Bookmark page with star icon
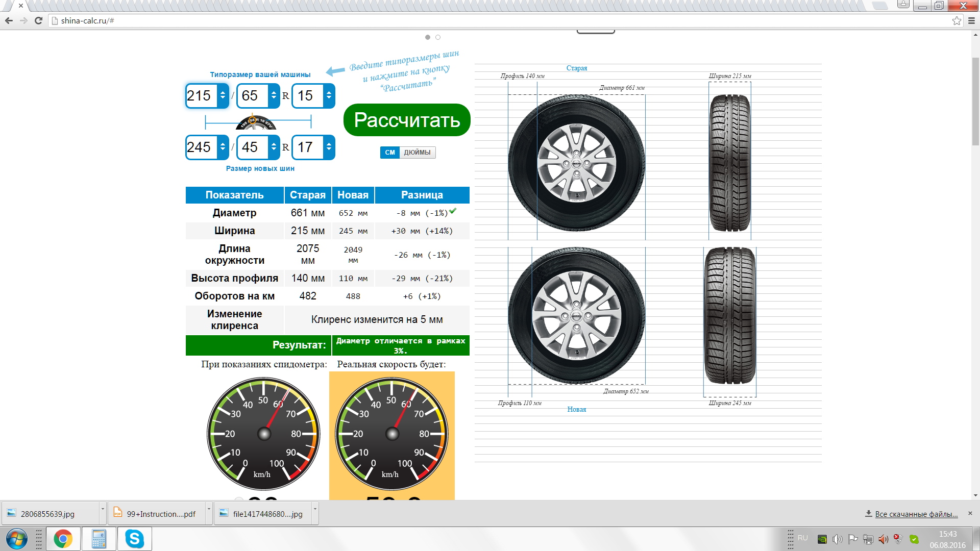980x551 pixels. (957, 20)
